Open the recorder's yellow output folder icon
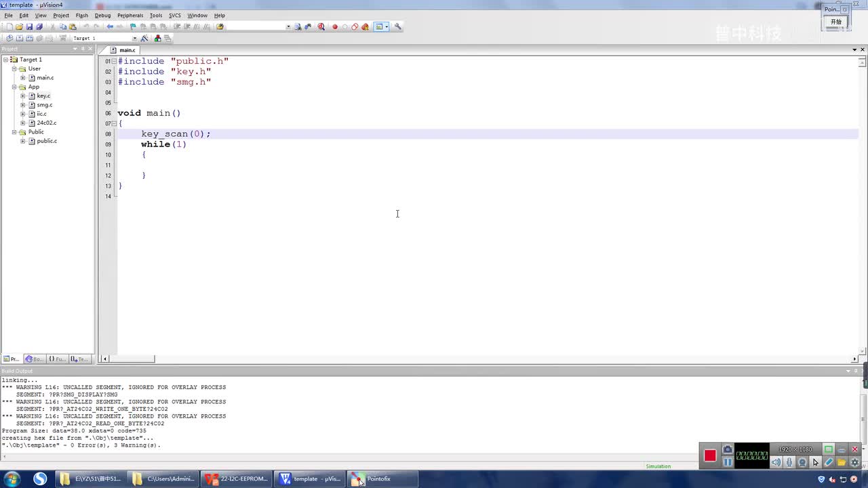The width and height of the screenshot is (868, 488). click(x=842, y=462)
